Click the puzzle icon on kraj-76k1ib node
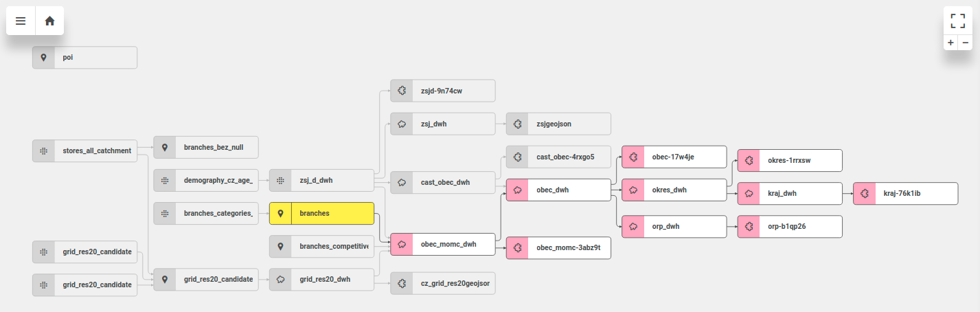Screen dimensions: 980x312 (x=864, y=194)
